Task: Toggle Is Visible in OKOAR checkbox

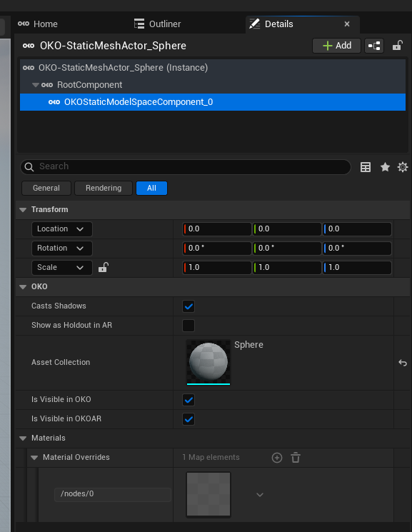Action: [x=189, y=419]
